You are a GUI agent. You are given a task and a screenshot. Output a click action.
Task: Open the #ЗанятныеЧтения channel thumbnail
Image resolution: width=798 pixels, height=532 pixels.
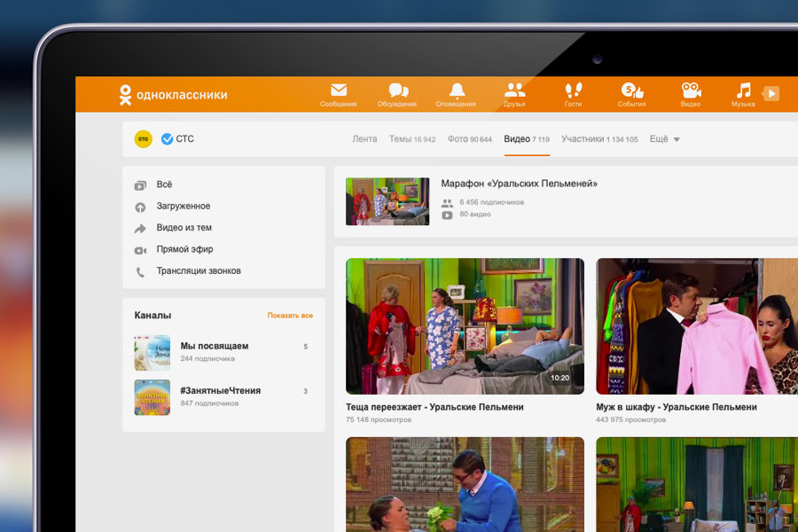coord(153,397)
